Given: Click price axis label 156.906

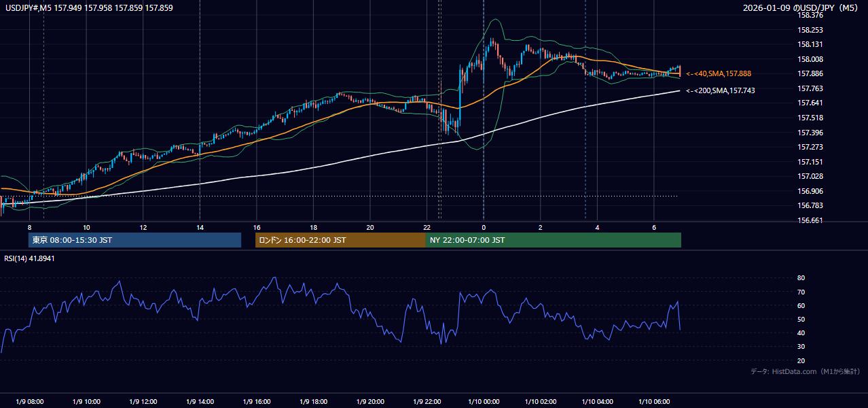Looking at the screenshot, I should 810,191.
